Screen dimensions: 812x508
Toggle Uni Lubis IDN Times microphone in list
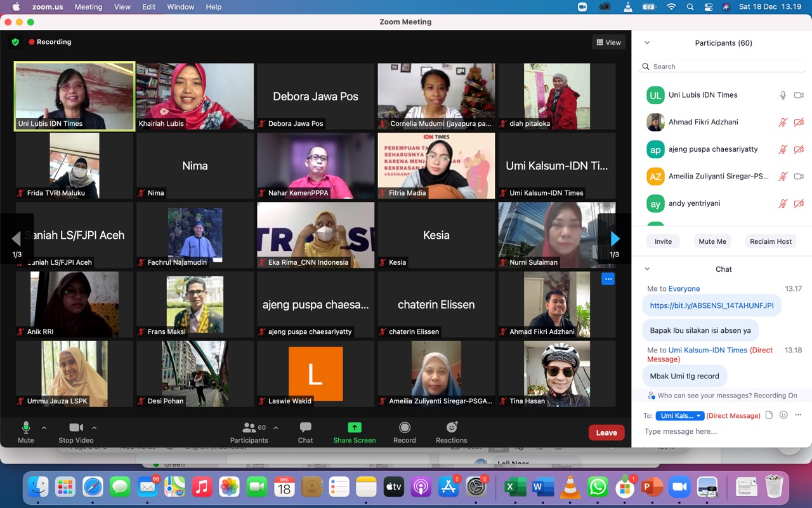[783, 95]
